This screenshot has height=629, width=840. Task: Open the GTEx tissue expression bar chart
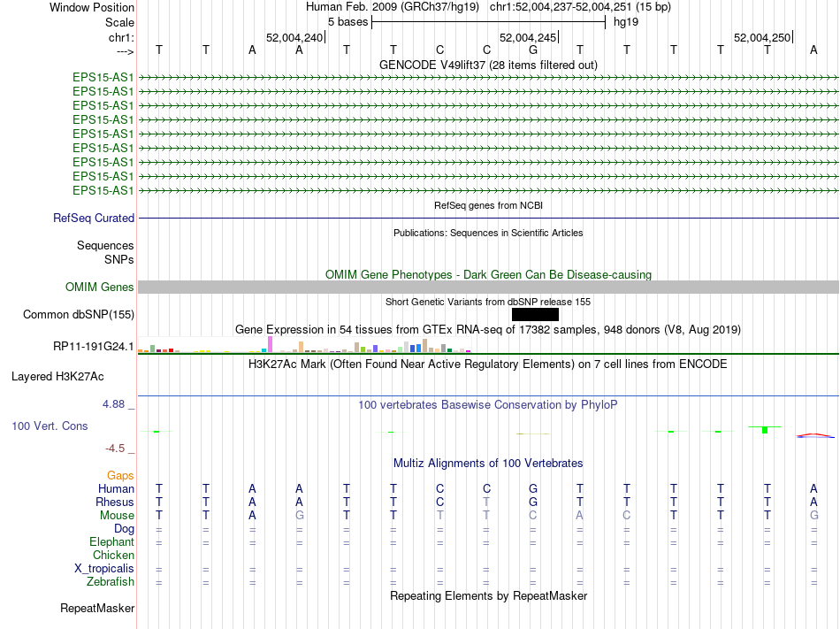pyautogui.click(x=304, y=344)
